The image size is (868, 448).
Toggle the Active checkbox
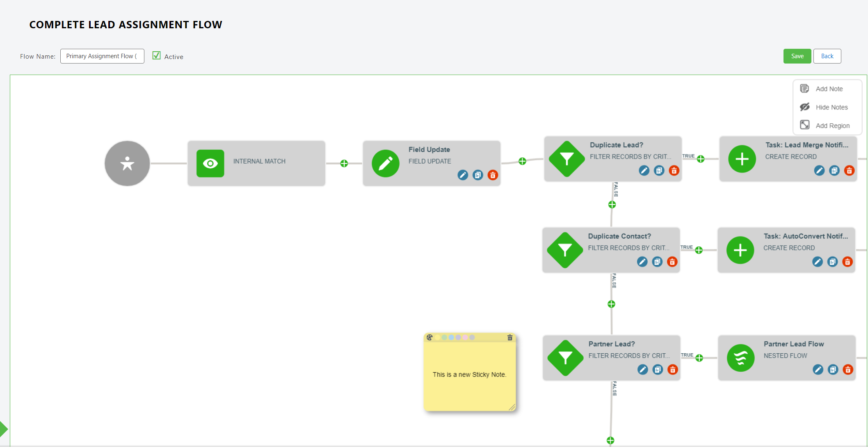pos(156,55)
